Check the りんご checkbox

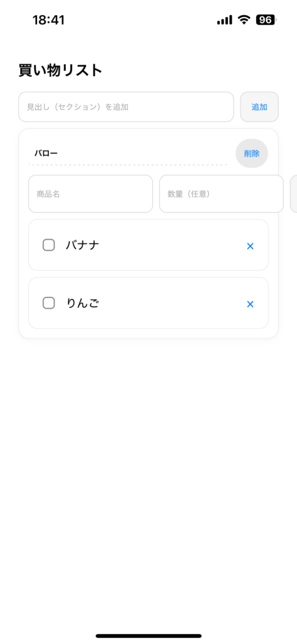[x=49, y=303]
